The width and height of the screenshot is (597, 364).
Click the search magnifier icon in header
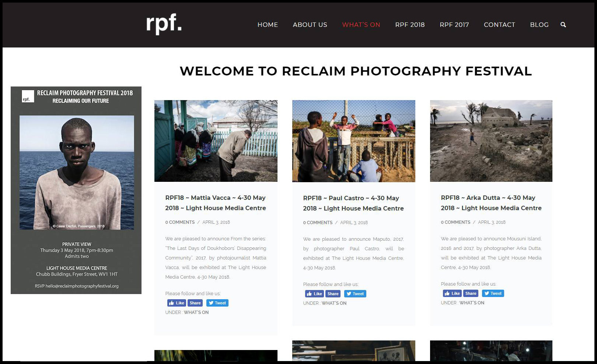(x=563, y=25)
